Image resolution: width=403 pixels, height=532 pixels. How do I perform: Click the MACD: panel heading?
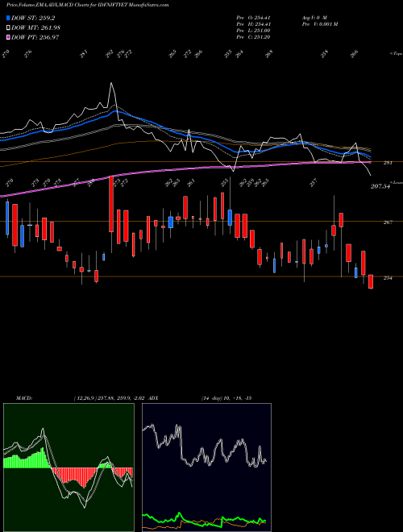point(24,398)
